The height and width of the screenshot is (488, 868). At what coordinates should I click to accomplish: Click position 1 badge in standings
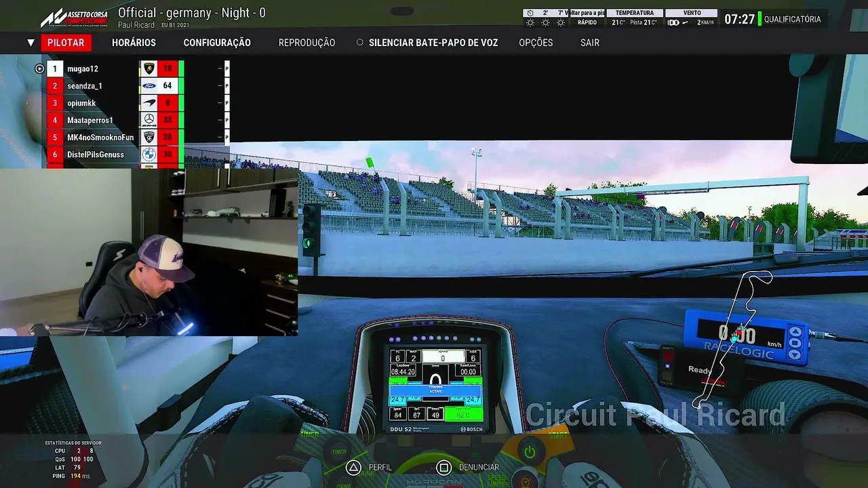tap(55, 68)
